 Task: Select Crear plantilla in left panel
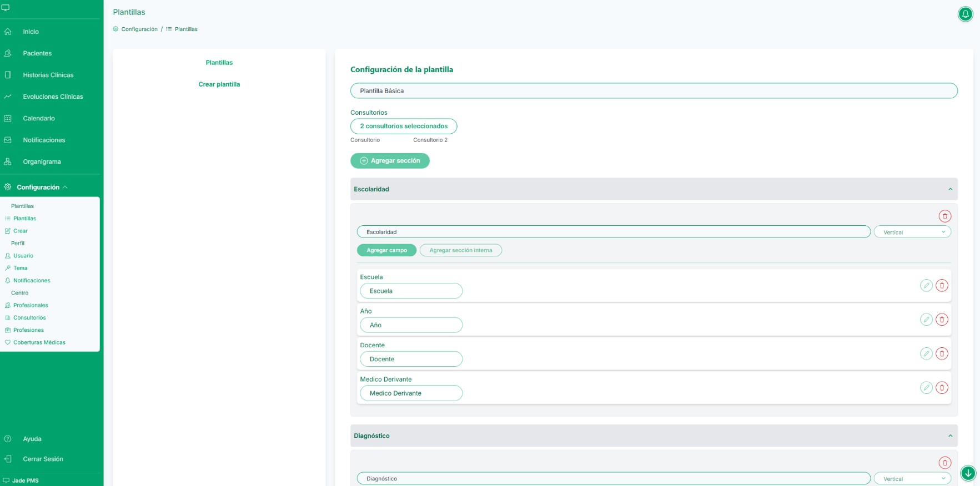click(x=219, y=84)
